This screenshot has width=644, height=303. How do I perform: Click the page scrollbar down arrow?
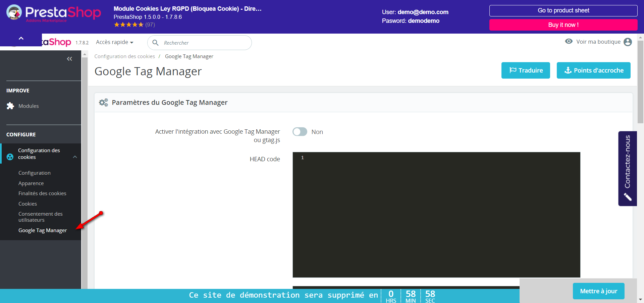(x=640, y=300)
